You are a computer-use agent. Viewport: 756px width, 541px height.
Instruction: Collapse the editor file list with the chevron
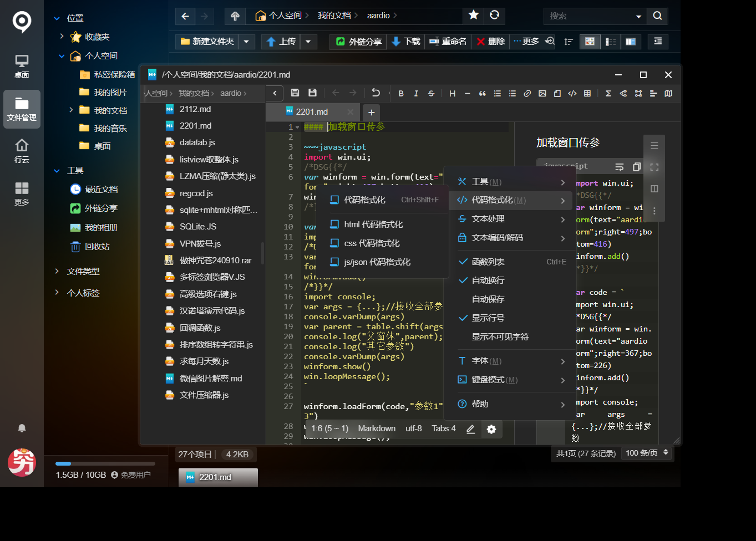pyautogui.click(x=275, y=93)
